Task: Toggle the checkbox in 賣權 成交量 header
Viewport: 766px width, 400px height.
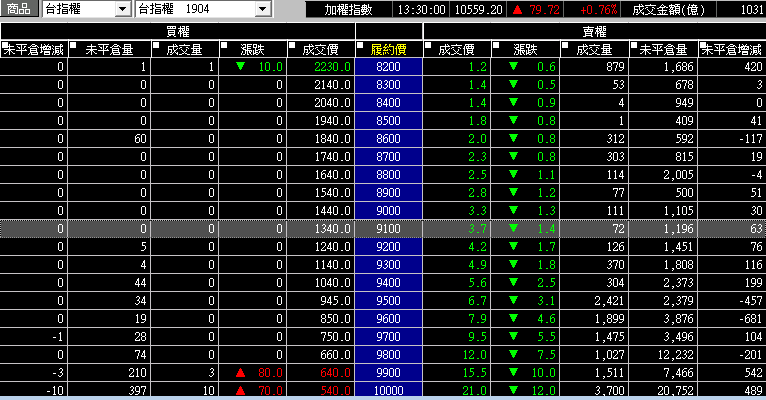Action: coord(565,45)
